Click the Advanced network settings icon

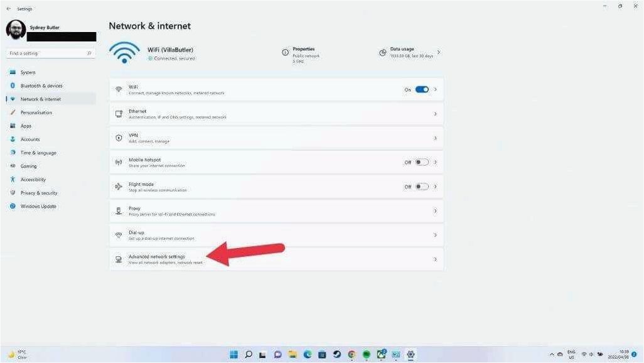point(119,259)
